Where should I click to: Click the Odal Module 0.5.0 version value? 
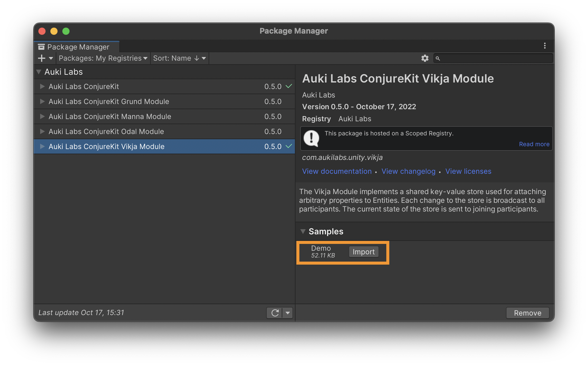coord(273,131)
